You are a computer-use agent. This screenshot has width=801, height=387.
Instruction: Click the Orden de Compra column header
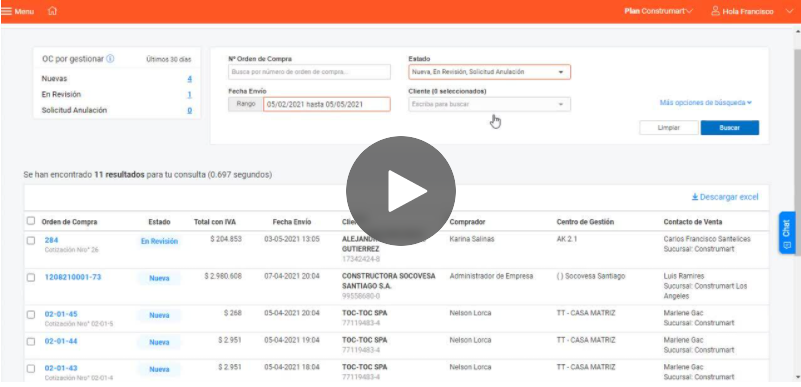[69, 222]
